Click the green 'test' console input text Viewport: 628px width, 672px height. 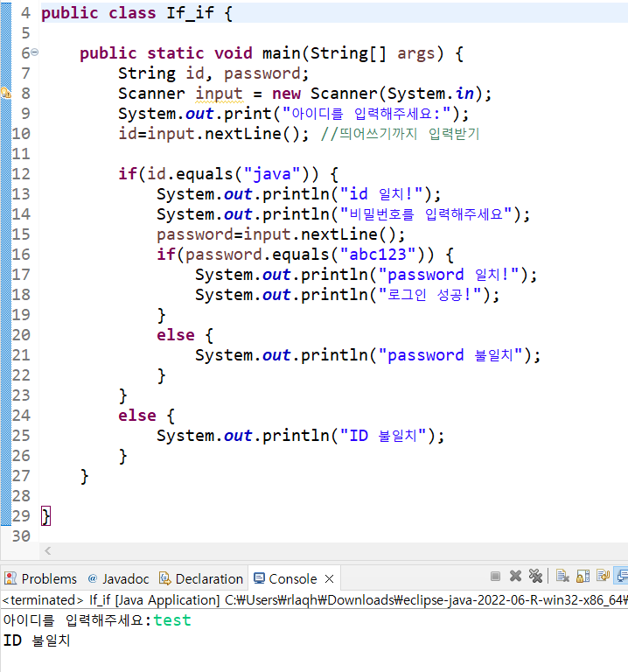point(172,620)
